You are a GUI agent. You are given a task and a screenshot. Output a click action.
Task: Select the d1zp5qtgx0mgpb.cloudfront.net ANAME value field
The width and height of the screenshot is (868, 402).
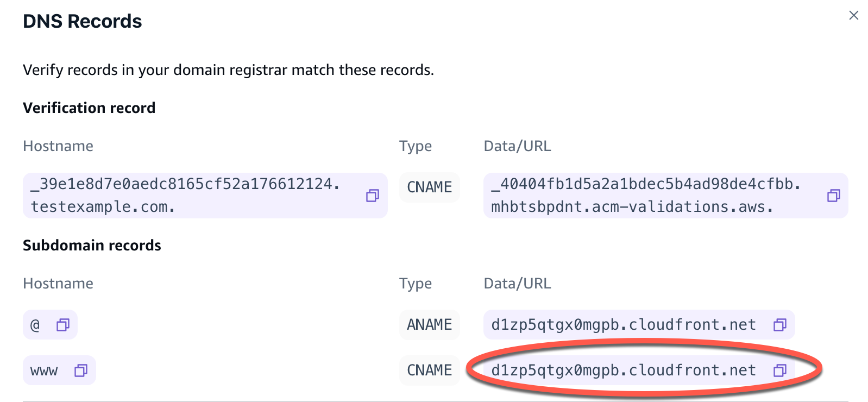pyautogui.click(x=624, y=324)
